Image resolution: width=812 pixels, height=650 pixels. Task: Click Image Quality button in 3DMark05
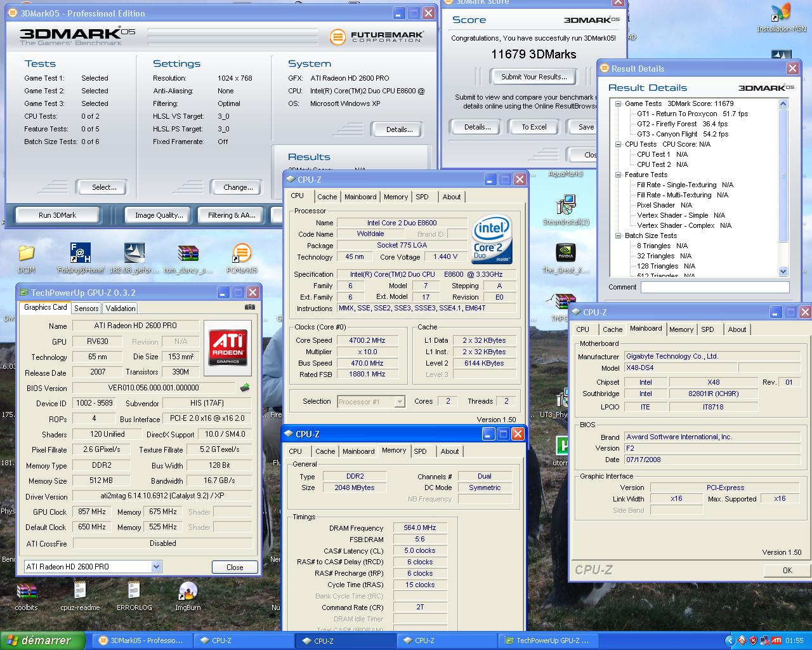[159, 215]
